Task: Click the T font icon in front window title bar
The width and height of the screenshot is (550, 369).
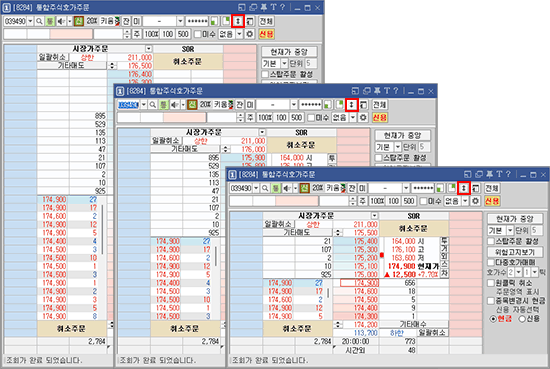Action: pos(499,174)
